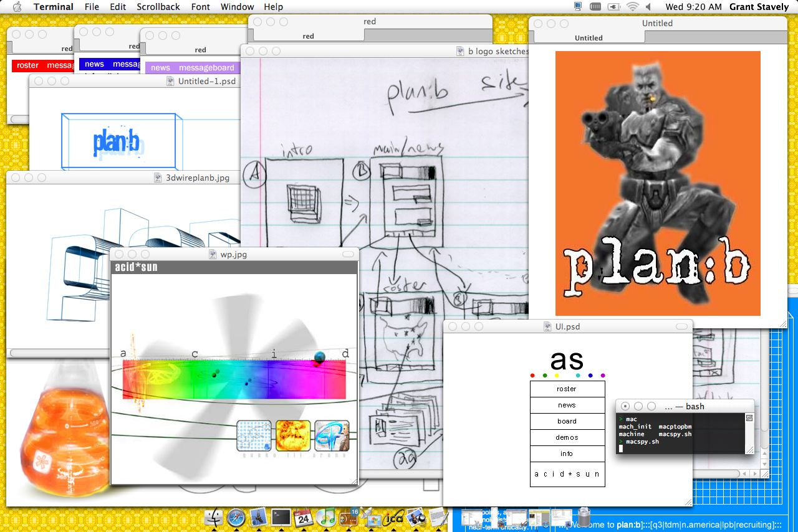Open Preview app from the Dock
The height and width of the screenshot is (532, 798).
[416, 516]
